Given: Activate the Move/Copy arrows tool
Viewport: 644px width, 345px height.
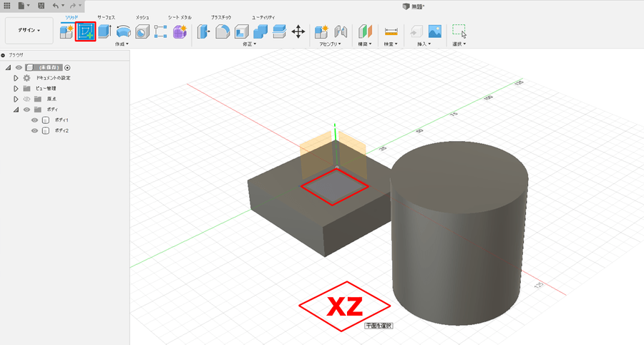Looking at the screenshot, I should coord(298,31).
